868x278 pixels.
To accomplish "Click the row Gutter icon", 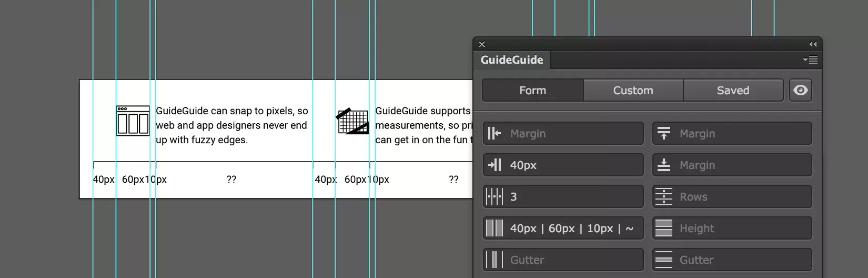I will 664,260.
